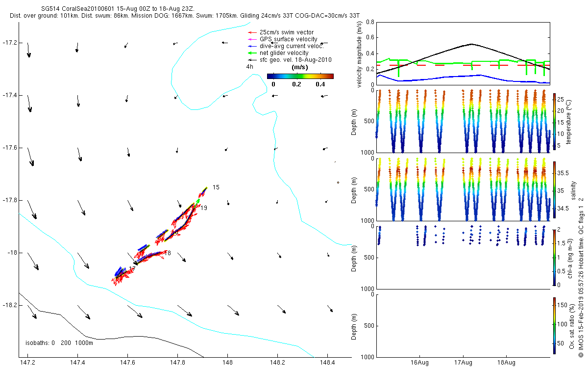
Task: Click the magenta GPS surface velocity arrow
Action: point(252,39)
